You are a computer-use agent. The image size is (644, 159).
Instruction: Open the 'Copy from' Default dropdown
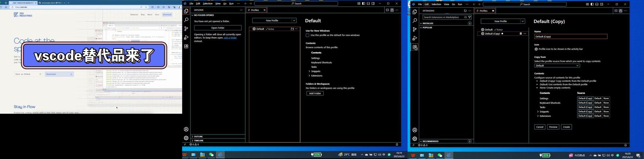(x=557, y=66)
